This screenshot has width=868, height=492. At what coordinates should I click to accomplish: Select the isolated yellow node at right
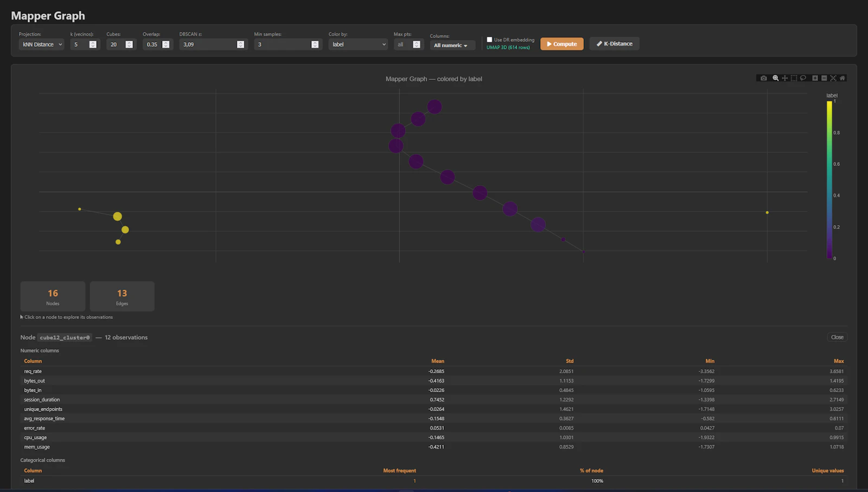[767, 213]
